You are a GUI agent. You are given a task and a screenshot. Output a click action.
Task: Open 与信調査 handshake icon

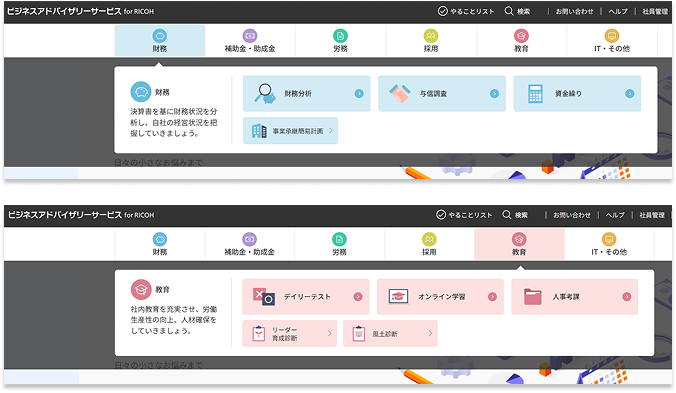400,94
